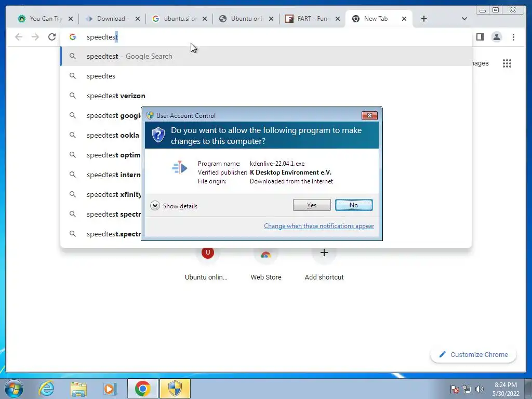
Task: Open the Chrome profile avatar
Action: 496,37
